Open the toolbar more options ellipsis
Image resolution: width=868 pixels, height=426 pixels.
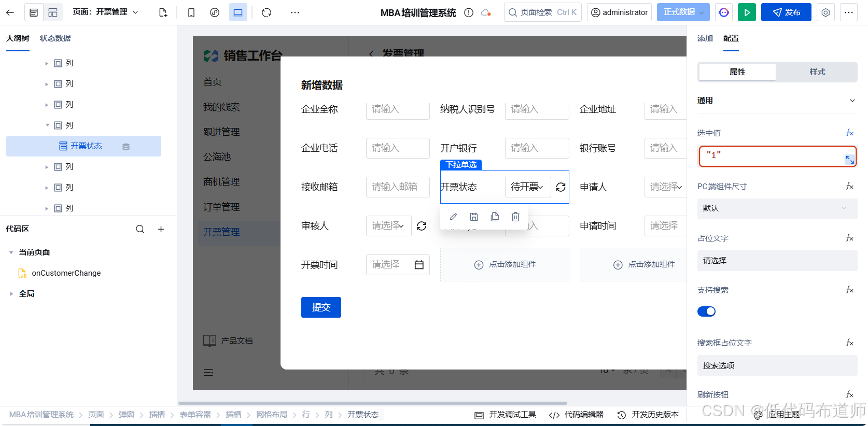click(295, 12)
